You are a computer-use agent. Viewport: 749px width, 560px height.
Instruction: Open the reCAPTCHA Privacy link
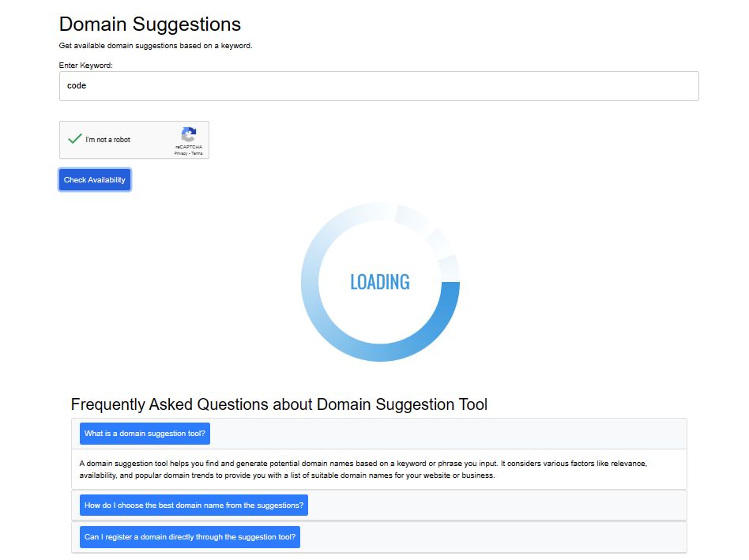181,153
